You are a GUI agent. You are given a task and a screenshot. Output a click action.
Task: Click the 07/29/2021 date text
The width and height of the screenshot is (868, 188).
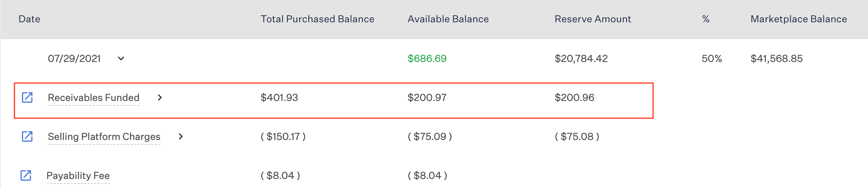(x=74, y=58)
